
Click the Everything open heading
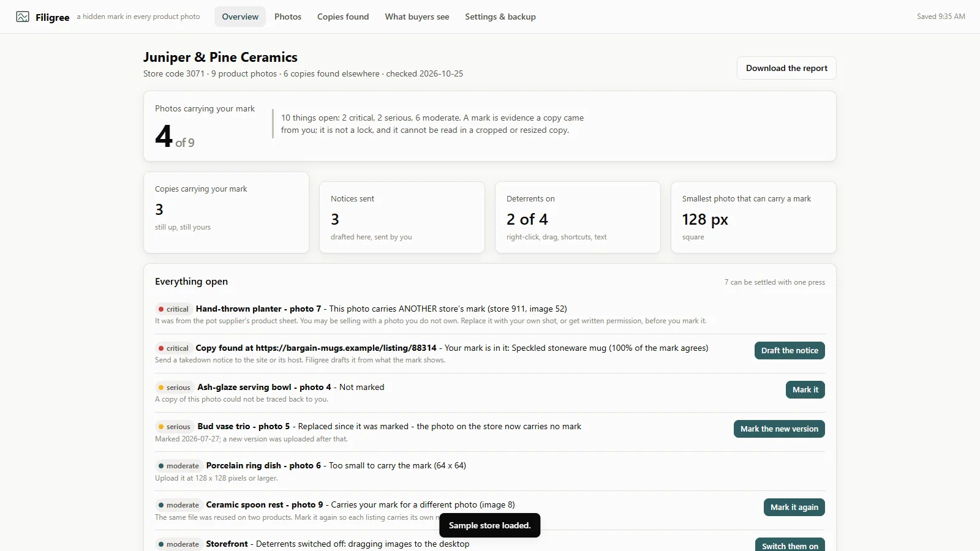click(191, 282)
